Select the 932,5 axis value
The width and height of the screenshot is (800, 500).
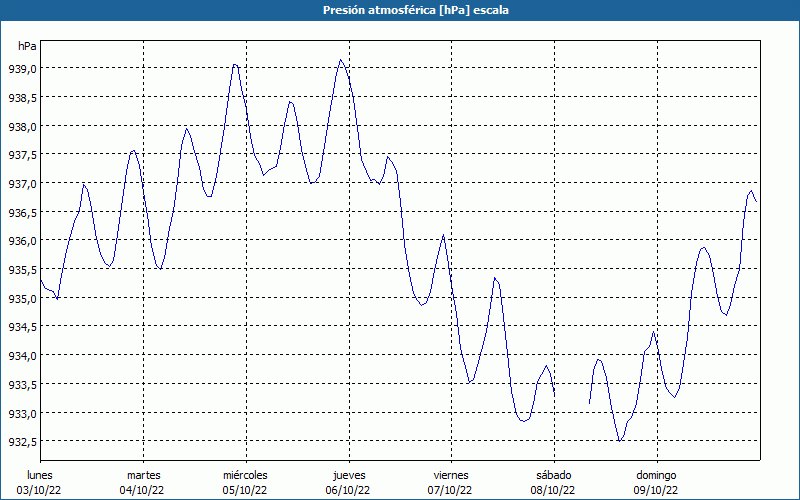(22, 441)
